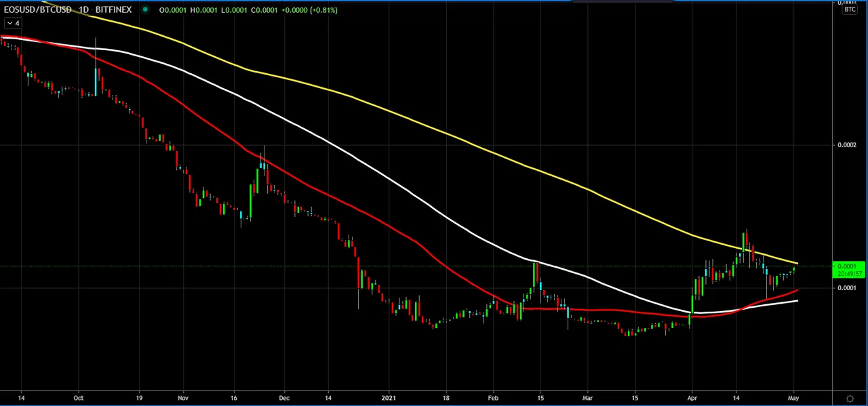The image size is (868, 406).
Task: Expand the collapsed indicators legend showing 4
Action: click(13, 23)
